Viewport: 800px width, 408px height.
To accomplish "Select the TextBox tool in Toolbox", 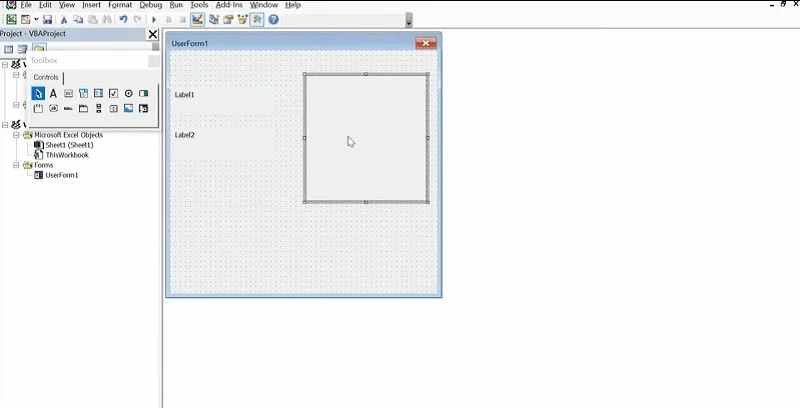I will [68, 93].
